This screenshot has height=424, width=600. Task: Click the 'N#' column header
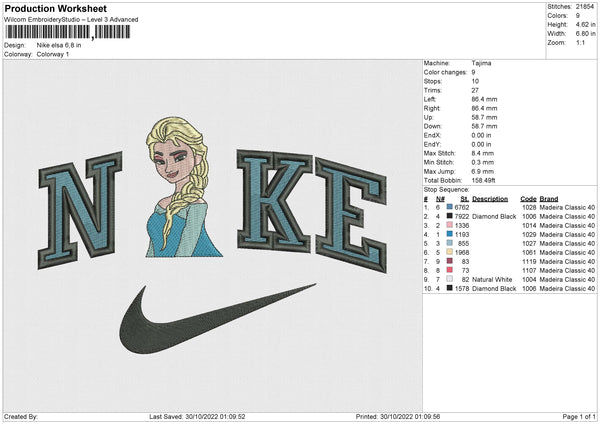pos(440,199)
